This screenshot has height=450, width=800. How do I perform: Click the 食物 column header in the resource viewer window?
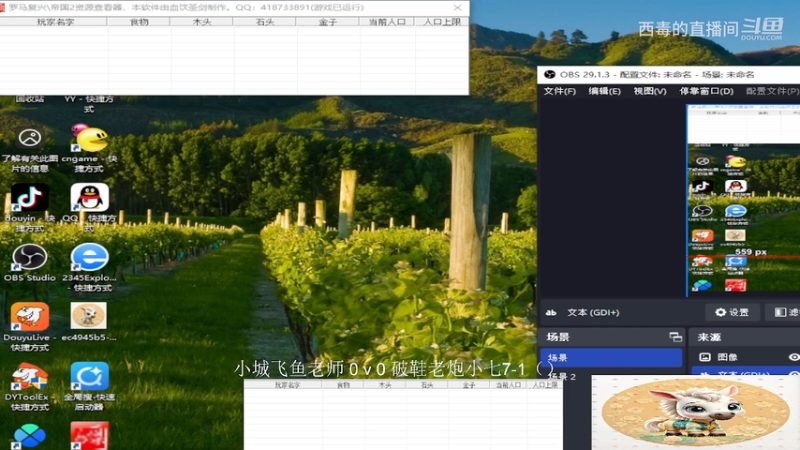point(139,22)
